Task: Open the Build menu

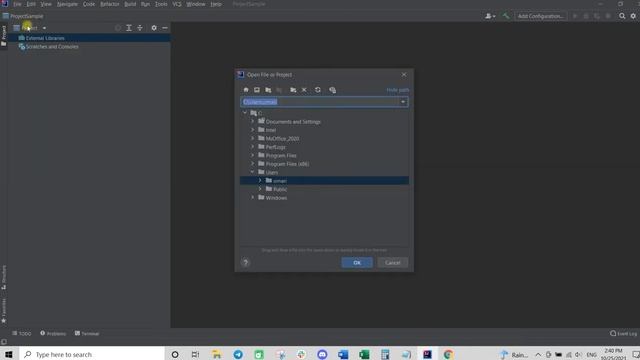Action: [130, 4]
